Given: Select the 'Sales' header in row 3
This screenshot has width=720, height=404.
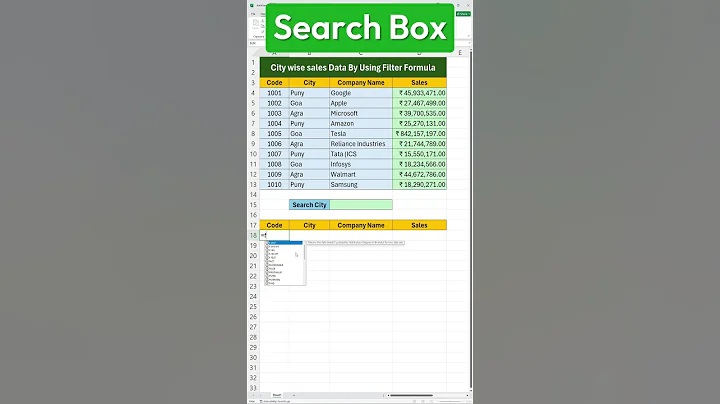Looking at the screenshot, I should pyautogui.click(x=419, y=83).
